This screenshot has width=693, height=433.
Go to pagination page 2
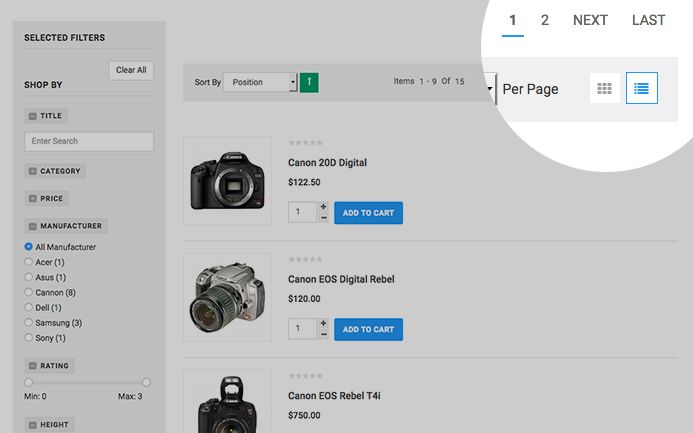(545, 20)
